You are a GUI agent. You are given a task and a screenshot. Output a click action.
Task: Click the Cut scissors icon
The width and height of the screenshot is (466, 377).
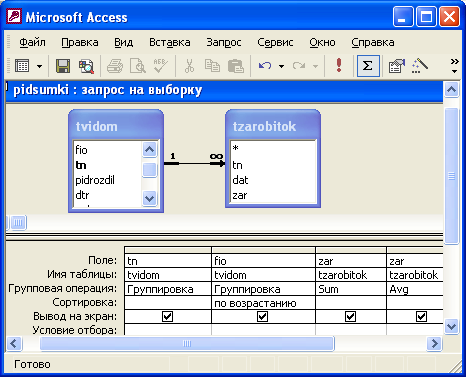coord(189,66)
